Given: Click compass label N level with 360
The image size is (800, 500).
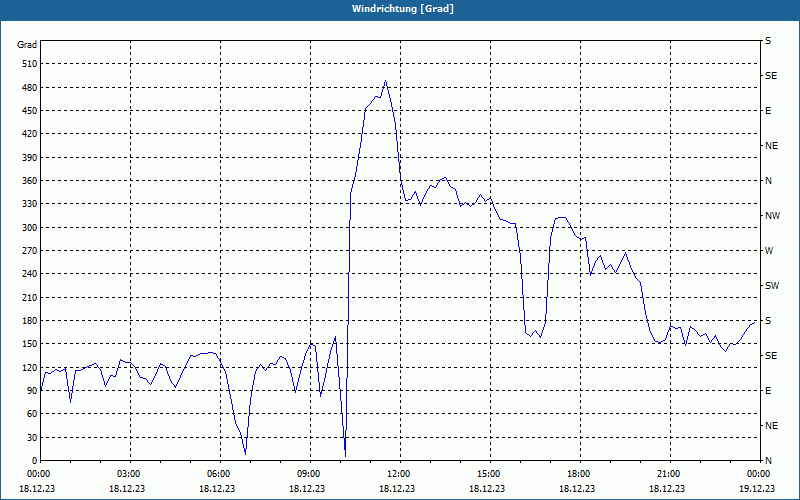Looking at the screenshot, I should [x=768, y=181].
